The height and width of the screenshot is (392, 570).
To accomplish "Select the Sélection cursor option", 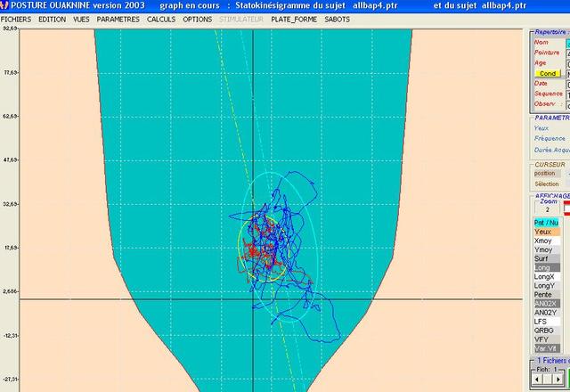I will coord(547,184).
